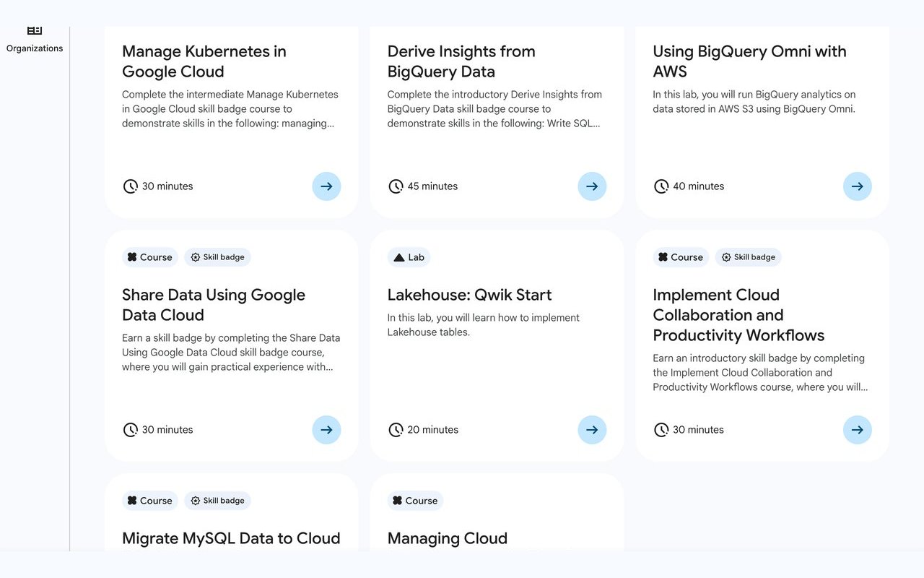Open the Lakehouse: Qwik Start title
The width and height of the screenshot is (924, 578).
[469, 295]
